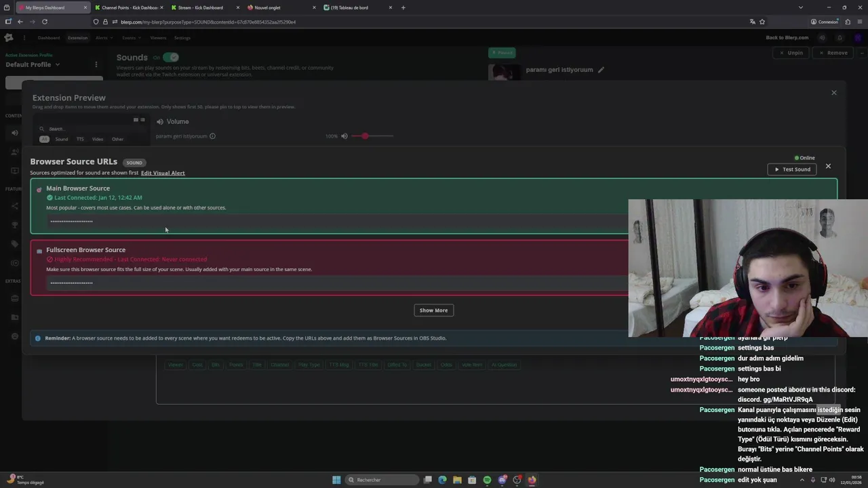The width and height of the screenshot is (868, 488).
Task: Switch to Channel Points - Kick Dashboard tab
Action: click(129, 7)
